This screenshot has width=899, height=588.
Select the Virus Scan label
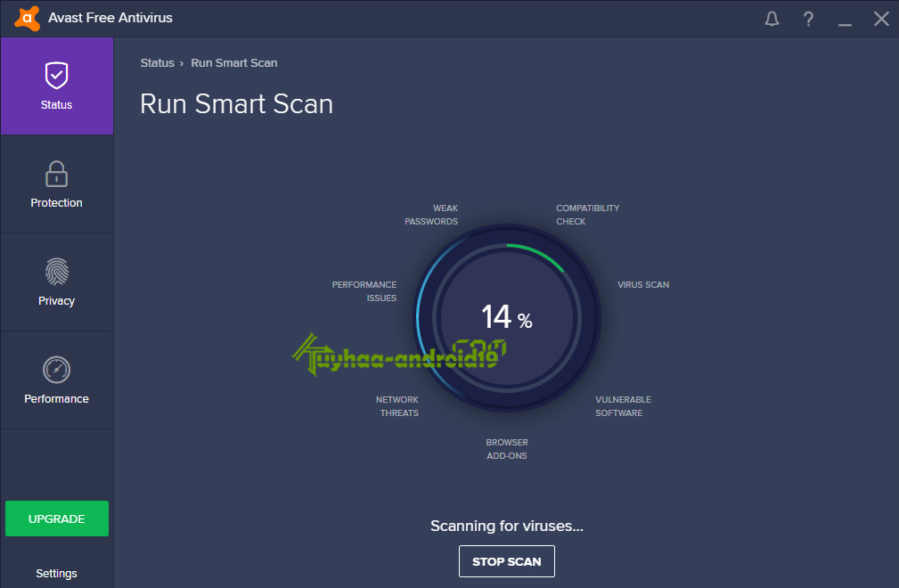click(x=643, y=285)
